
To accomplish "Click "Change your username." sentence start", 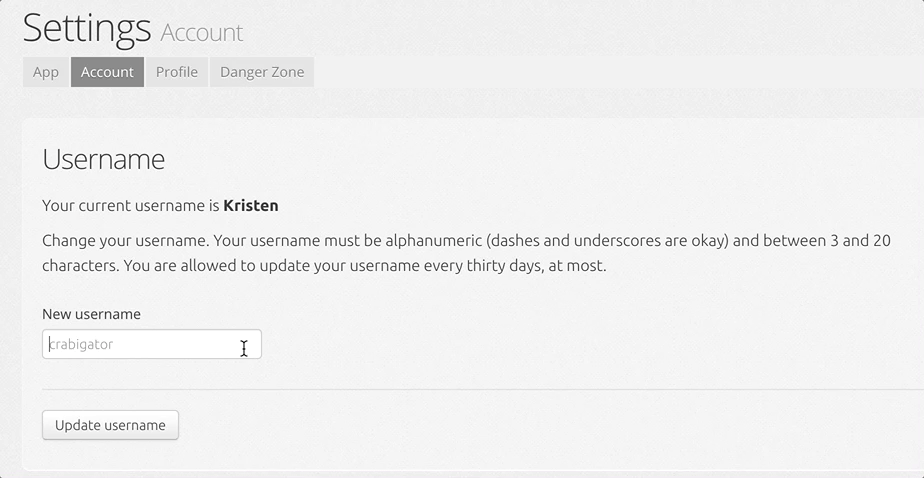I will [x=126, y=240].
